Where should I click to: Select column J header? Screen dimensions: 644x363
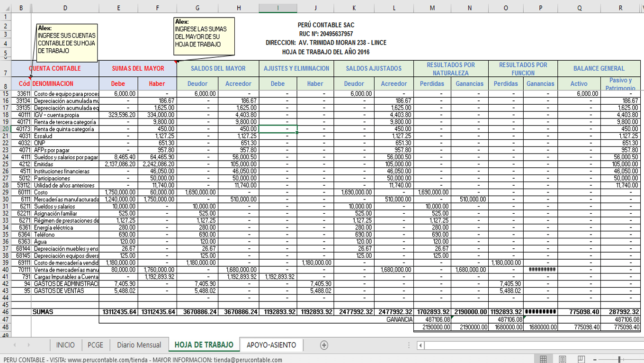click(315, 8)
